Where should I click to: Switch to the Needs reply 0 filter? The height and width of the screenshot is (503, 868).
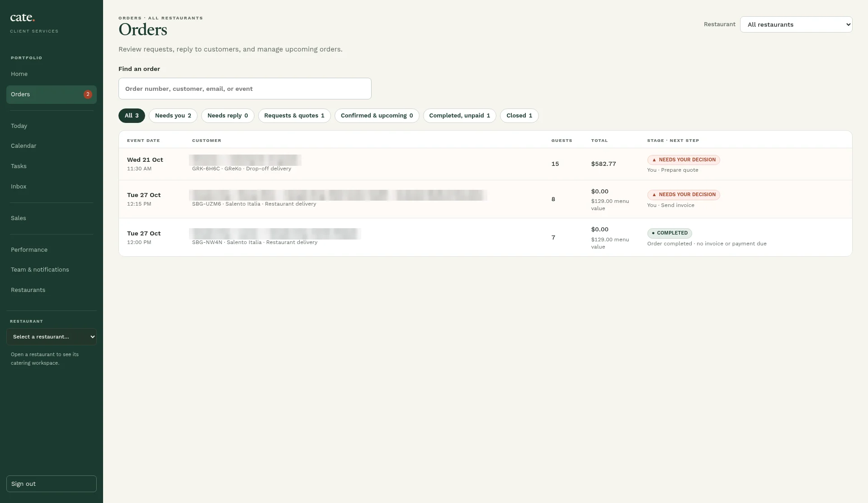point(228,116)
